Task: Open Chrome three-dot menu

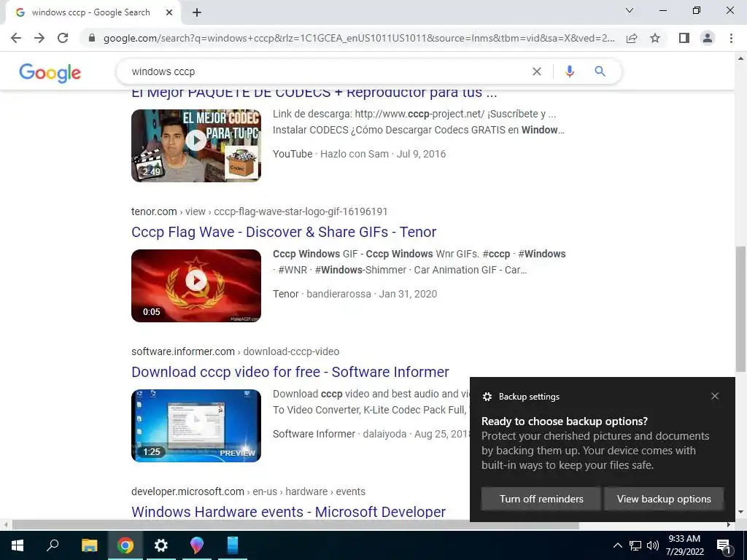Action: [x=731, y=38]
